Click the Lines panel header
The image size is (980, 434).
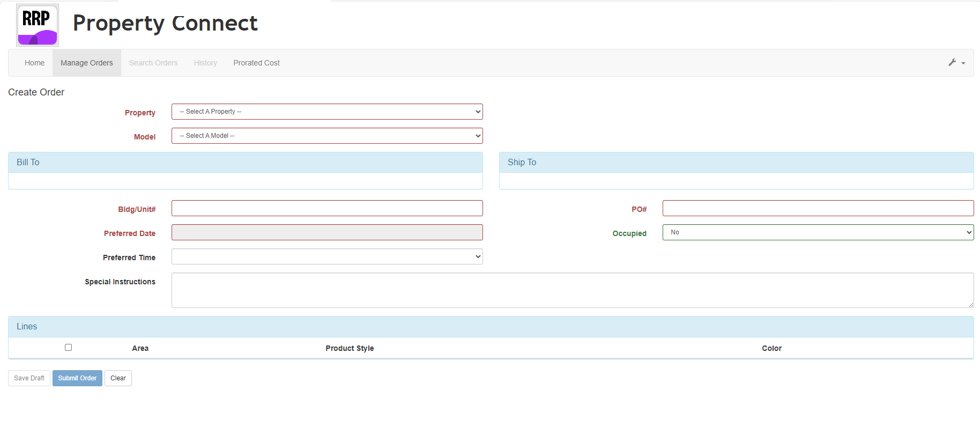click(x=491, y=327)
